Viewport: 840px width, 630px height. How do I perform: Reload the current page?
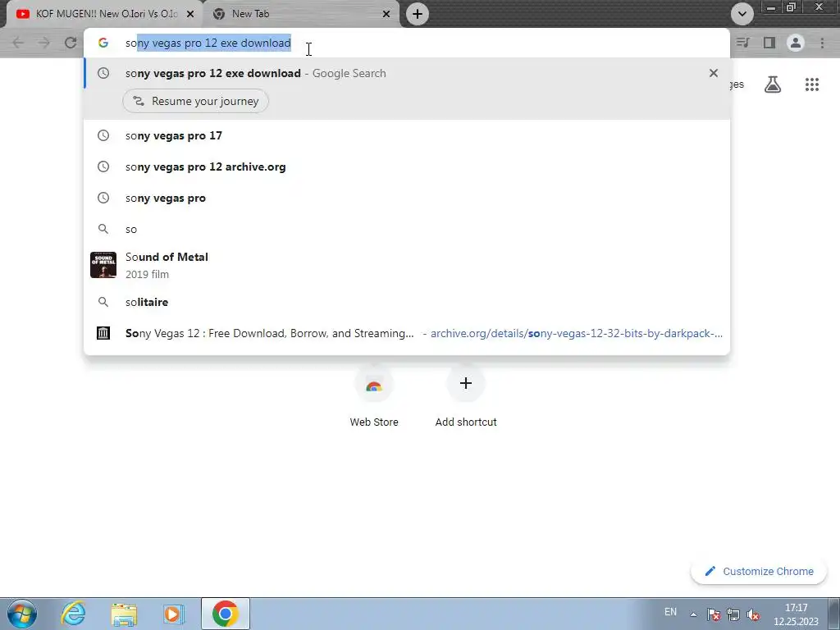71,43
